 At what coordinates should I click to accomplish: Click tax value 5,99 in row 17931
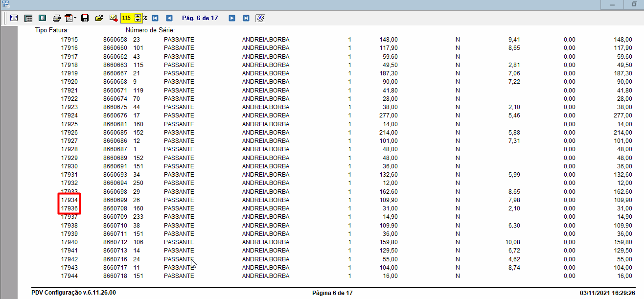pos(514,175)
